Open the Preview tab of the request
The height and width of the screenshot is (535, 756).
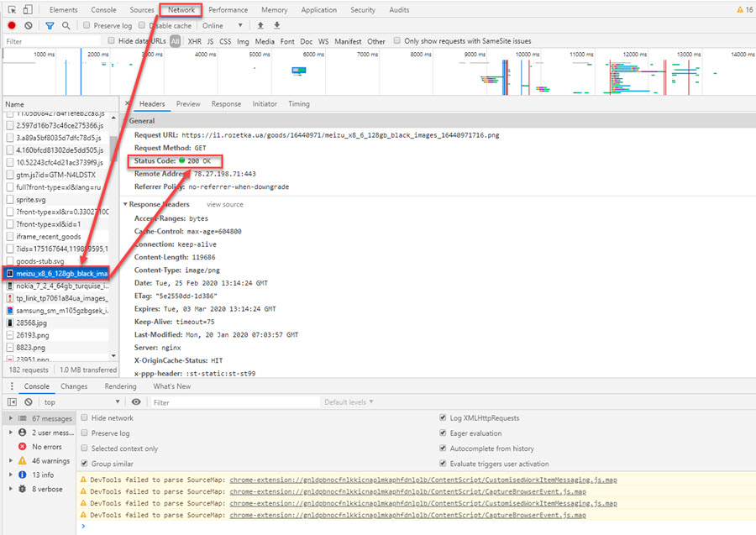coord(188,103)
